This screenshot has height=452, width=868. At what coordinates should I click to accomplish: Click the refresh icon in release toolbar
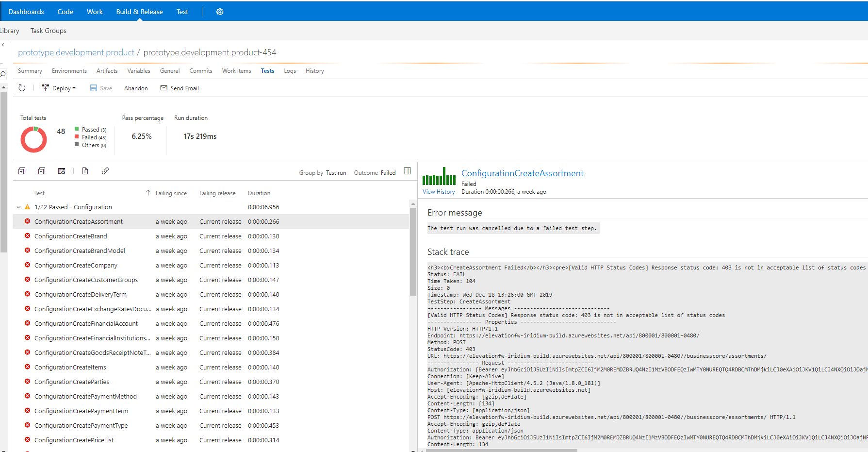click(22, 88)
